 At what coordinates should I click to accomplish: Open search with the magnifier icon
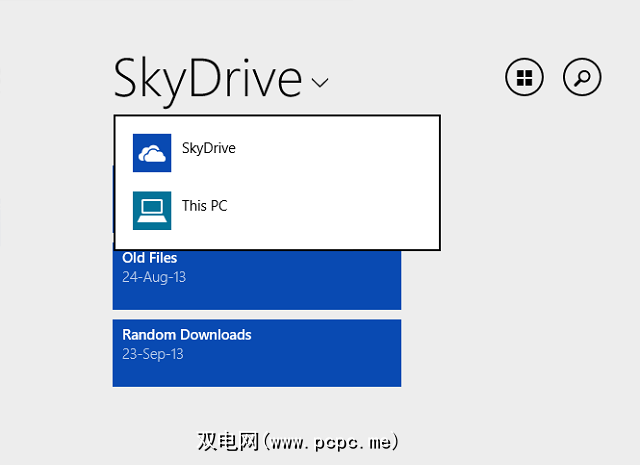583,77
